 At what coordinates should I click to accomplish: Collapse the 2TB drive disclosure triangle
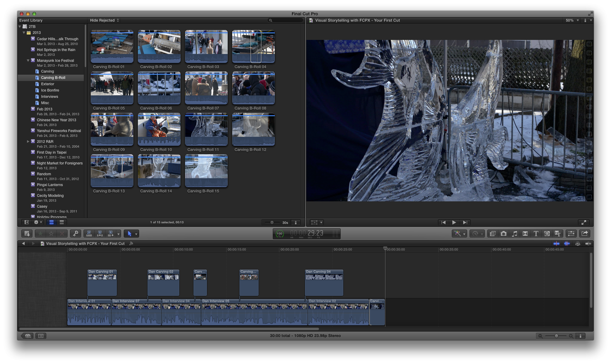tap(20, 26)
